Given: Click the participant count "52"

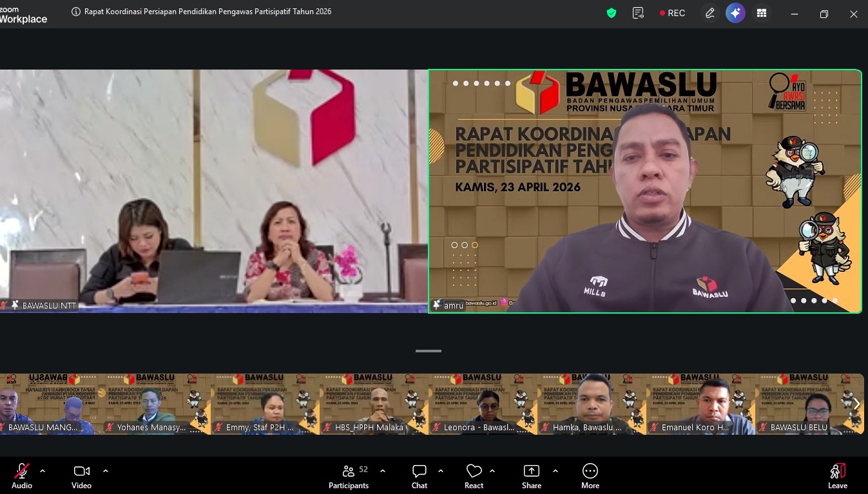Looking at the screenshot, I should (363, 470).
